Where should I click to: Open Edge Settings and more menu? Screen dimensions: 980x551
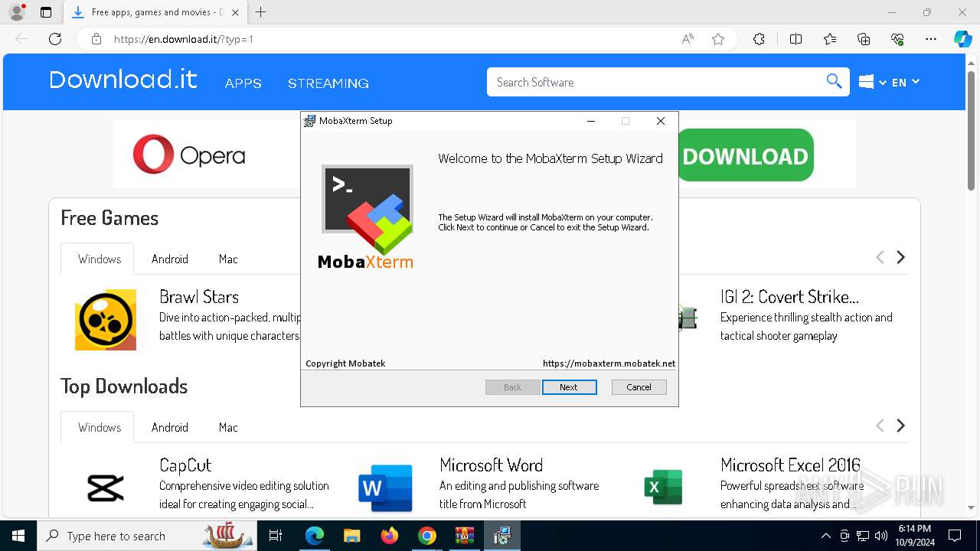click(x=931, y=39)
